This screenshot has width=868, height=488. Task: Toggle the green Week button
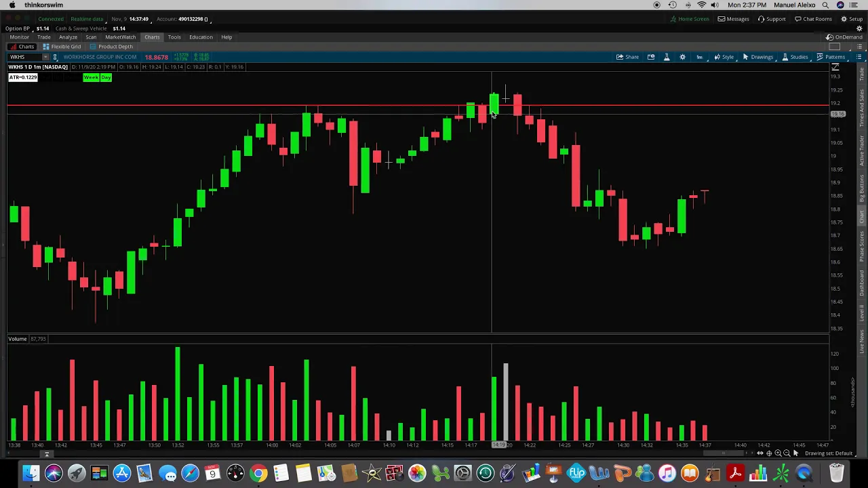click(90, 78)
